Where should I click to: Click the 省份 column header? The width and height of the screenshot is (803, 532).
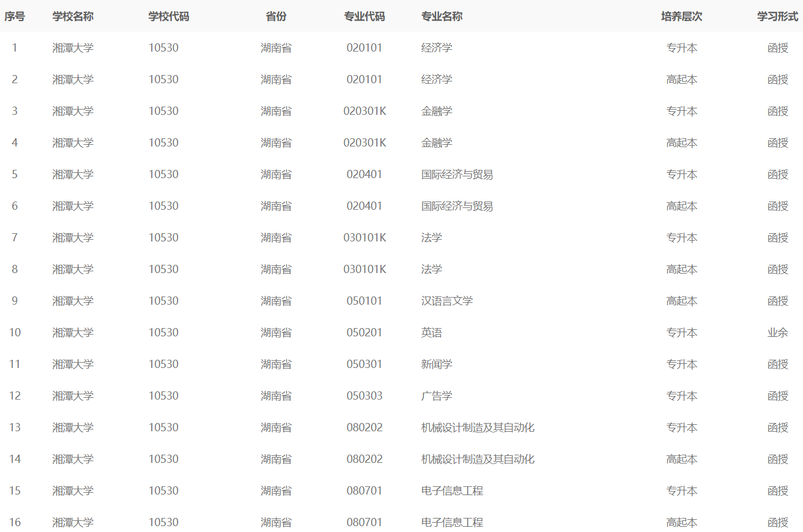point(276,16)
